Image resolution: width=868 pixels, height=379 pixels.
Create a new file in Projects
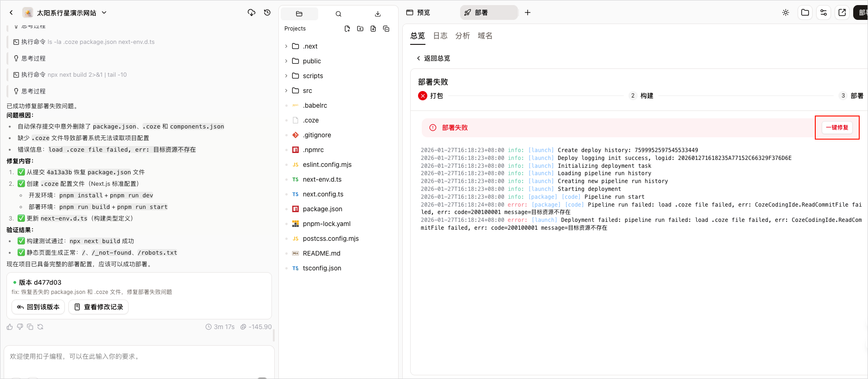(347, 29)
